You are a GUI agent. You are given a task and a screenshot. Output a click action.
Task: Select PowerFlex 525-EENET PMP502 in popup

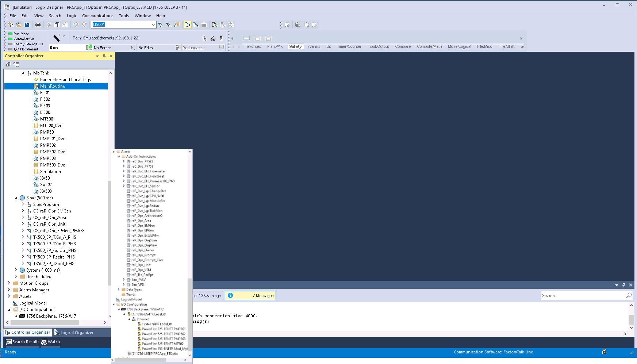click(x=164, y=334)
